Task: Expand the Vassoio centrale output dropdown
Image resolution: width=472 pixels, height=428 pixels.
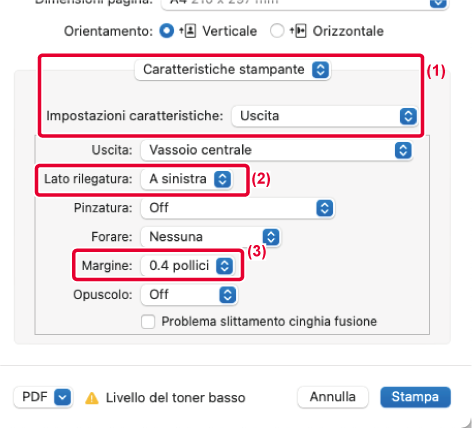Action: (277, 150)
